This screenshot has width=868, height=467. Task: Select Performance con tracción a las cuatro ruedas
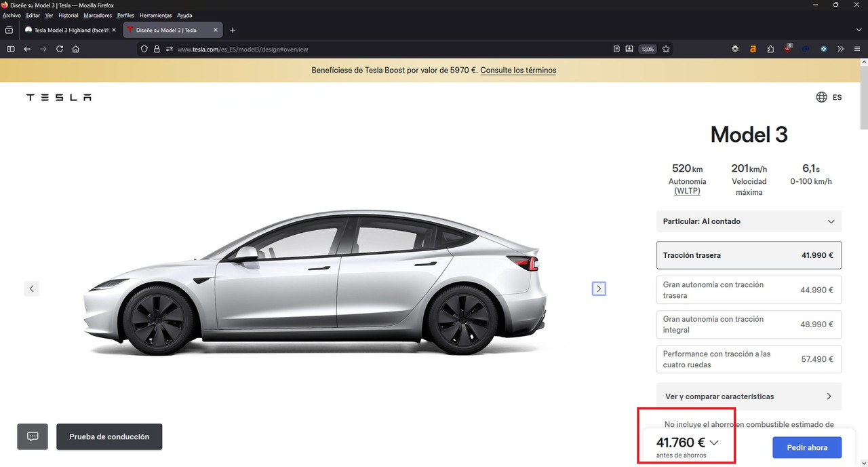pyautogui.click(x=749, y=359)
